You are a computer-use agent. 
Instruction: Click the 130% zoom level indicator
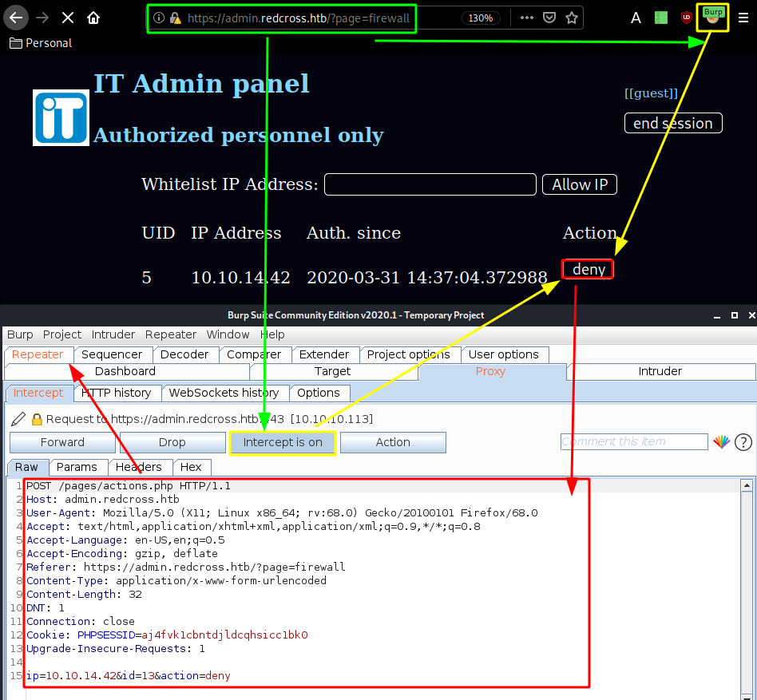pos(481,18)
